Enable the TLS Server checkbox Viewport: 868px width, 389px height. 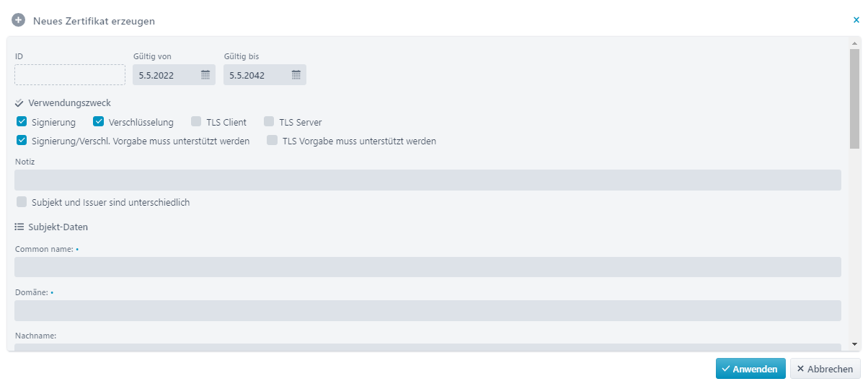[269, 122]
